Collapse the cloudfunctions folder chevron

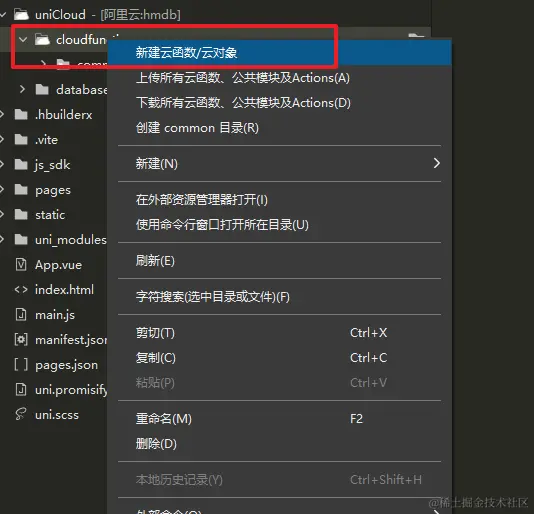23,40
